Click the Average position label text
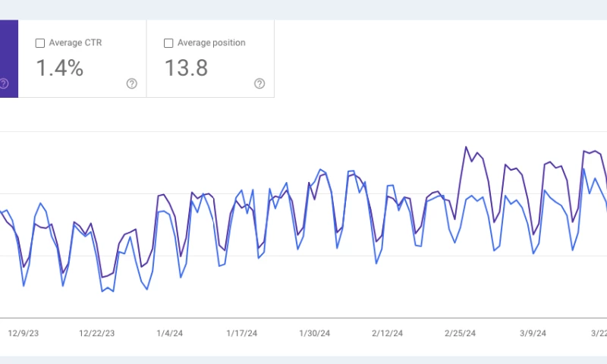The height and width of the screenshot is (364, 607). pyautogui.click(x=211, y=43)
